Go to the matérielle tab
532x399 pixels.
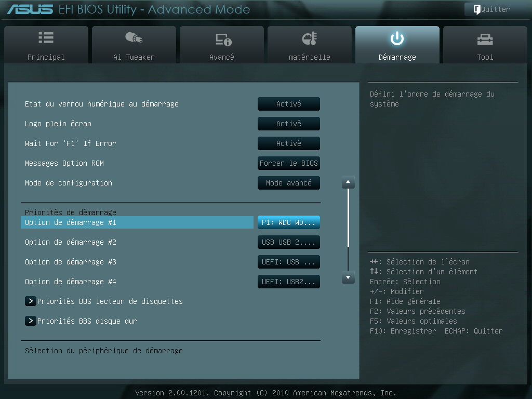[x=310, y=45]
